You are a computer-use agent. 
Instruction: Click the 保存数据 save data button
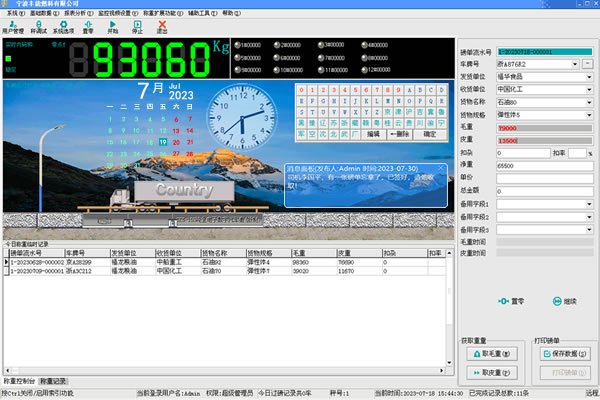[x=565, y=354]
